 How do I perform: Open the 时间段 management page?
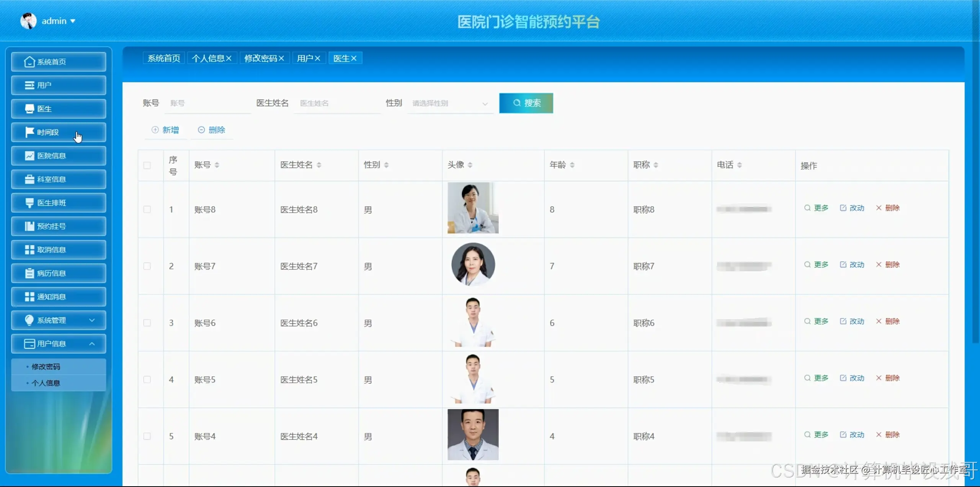coord(58,132)
